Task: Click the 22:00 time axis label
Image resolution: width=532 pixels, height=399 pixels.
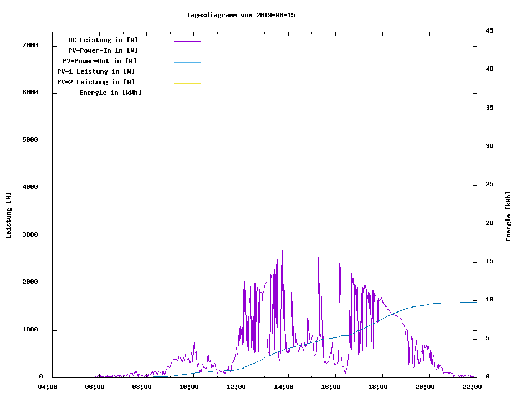Action: click(x=472, y=387)
